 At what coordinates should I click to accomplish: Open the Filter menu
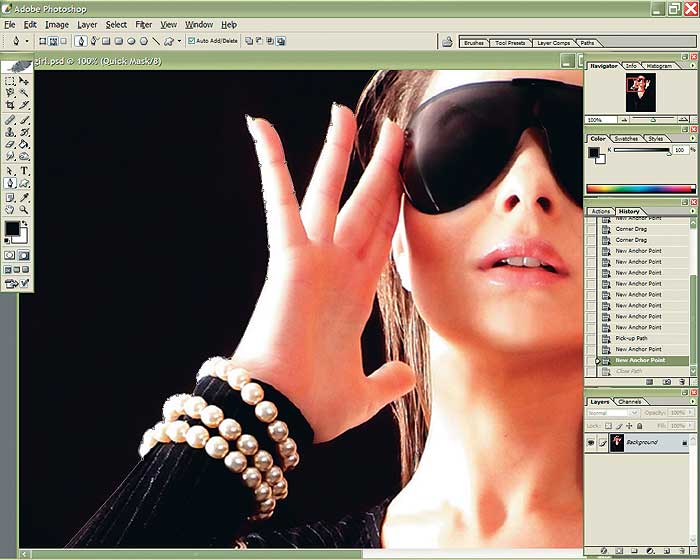click(143, 25)
